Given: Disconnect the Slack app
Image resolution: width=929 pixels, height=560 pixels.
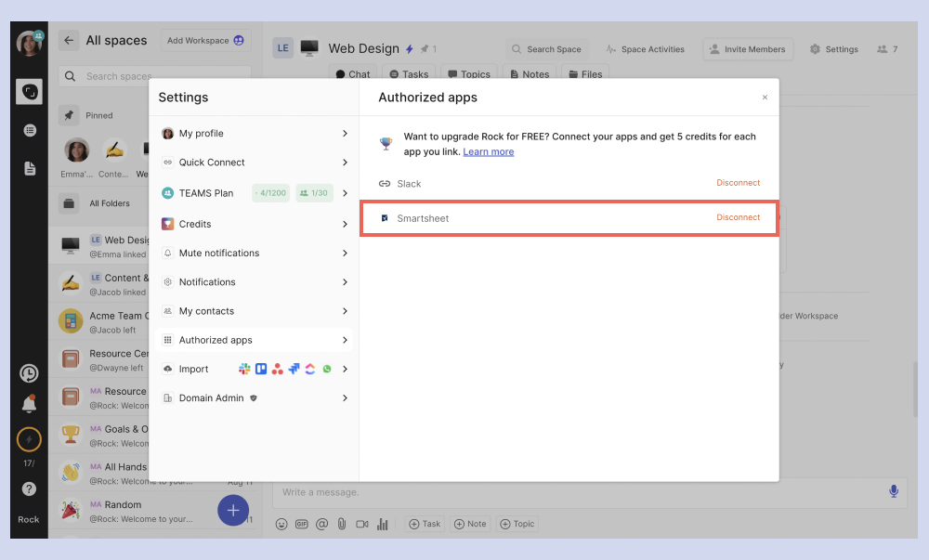Looking at the screenshot, I should [x=738, y=183].
